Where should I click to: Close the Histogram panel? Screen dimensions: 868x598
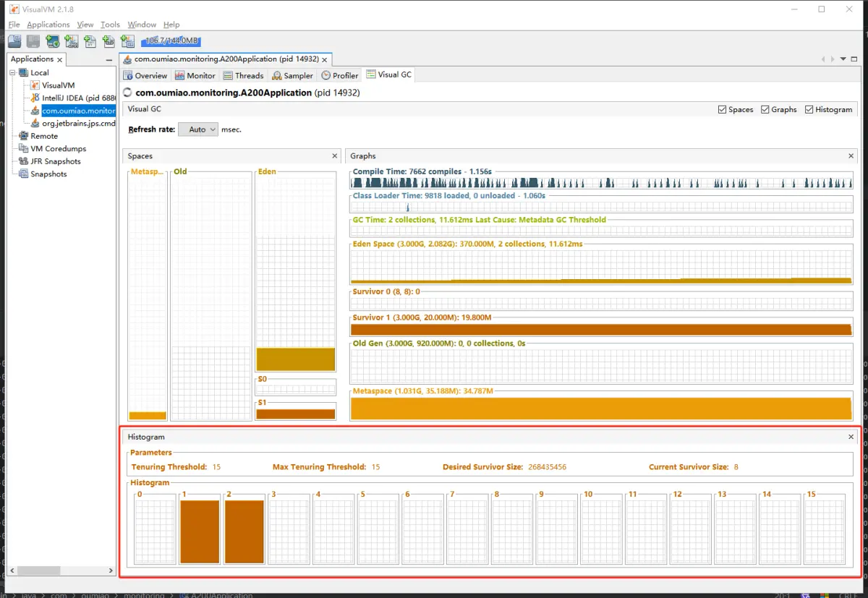point(851,437)
